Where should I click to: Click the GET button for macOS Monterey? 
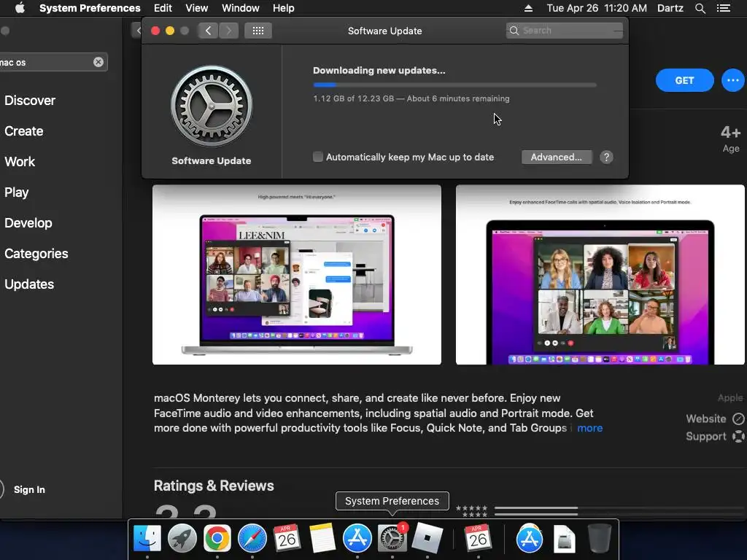[684, 80]
